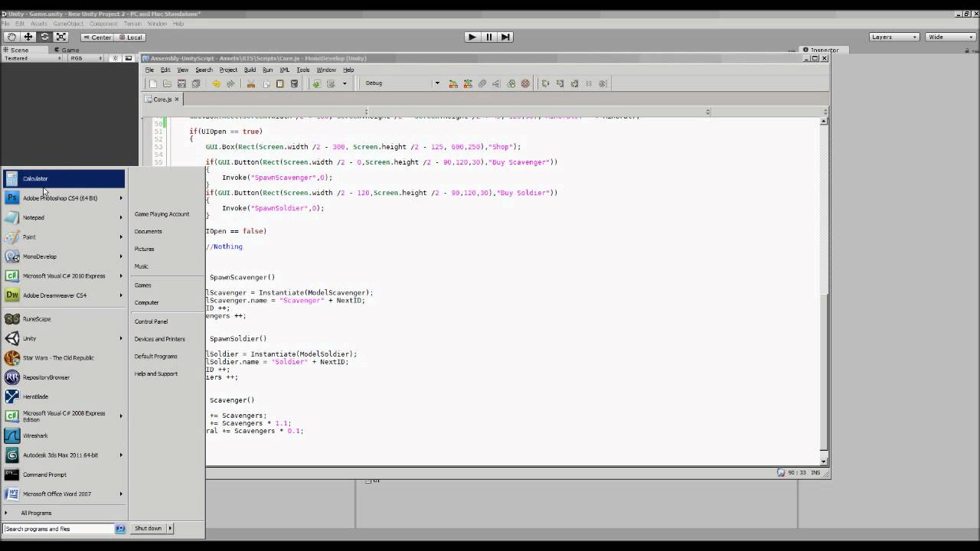The image size is (980, 551).
Task: Click New File icon in MonoDevelop toolbar
Action: coord(152,83)
